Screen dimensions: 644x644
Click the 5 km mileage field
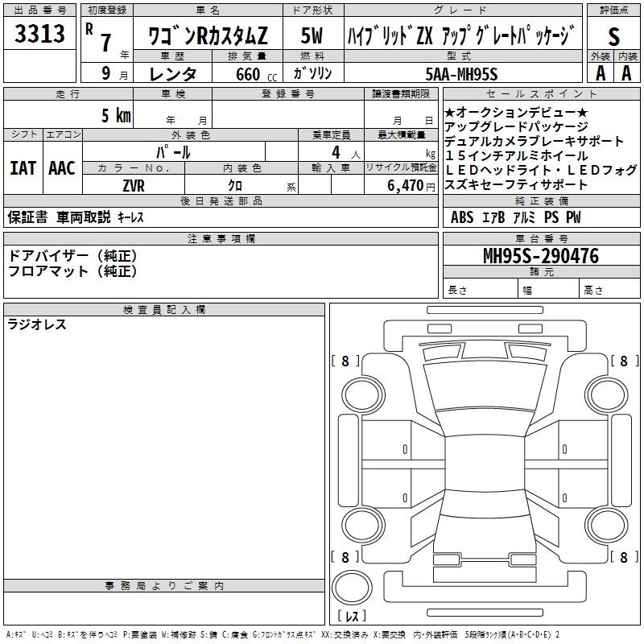click(116, 115)
